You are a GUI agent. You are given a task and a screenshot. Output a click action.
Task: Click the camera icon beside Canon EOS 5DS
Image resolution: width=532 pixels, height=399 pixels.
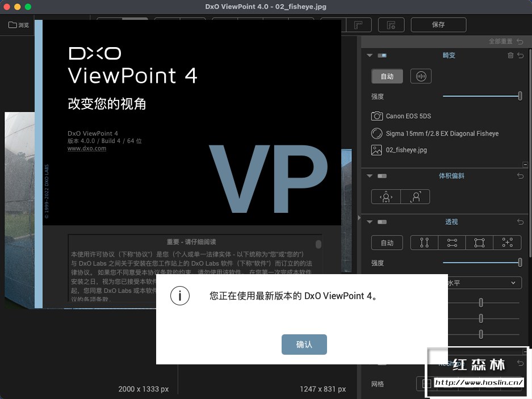point(376,116)
